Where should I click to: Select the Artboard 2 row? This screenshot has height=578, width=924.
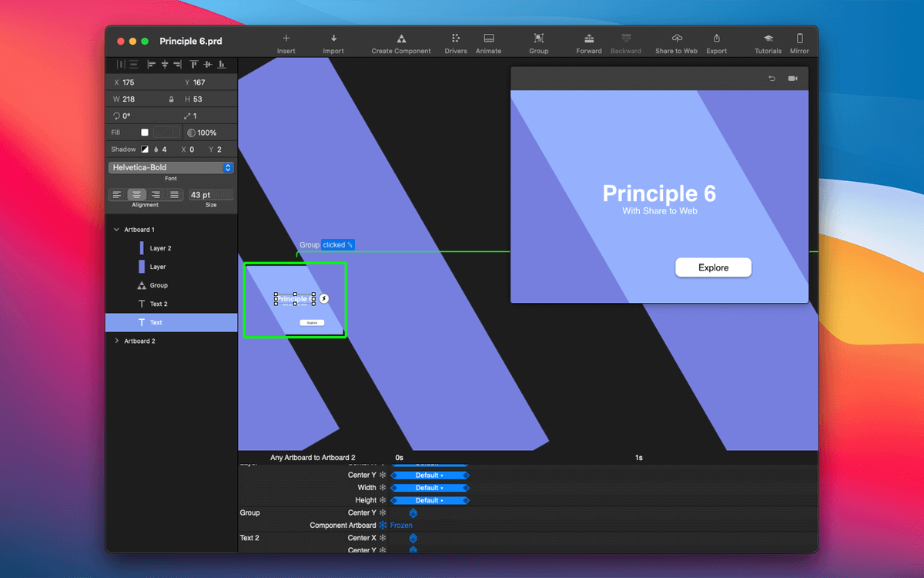click(x=171, y=341)
